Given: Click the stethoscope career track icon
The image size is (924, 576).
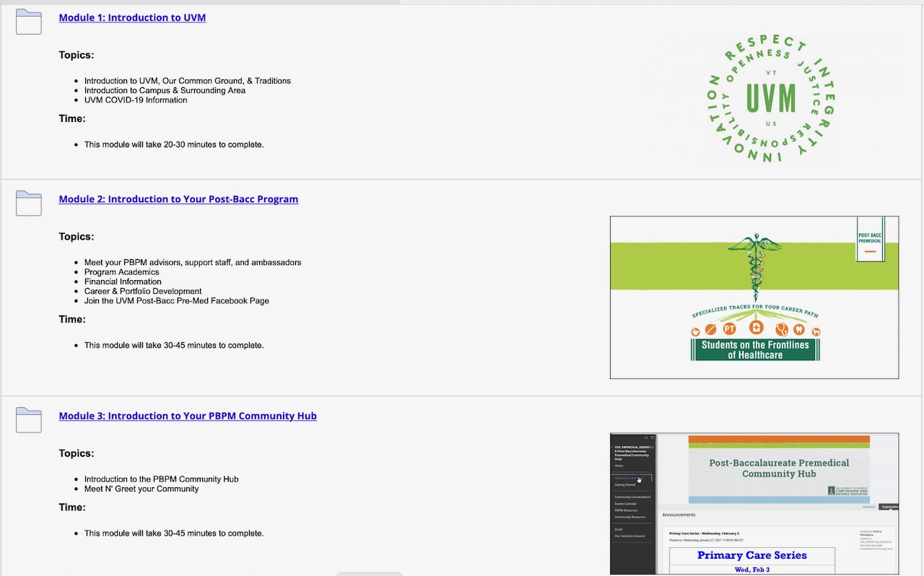Looking at the screenshot, I should [x=781, y=329].
